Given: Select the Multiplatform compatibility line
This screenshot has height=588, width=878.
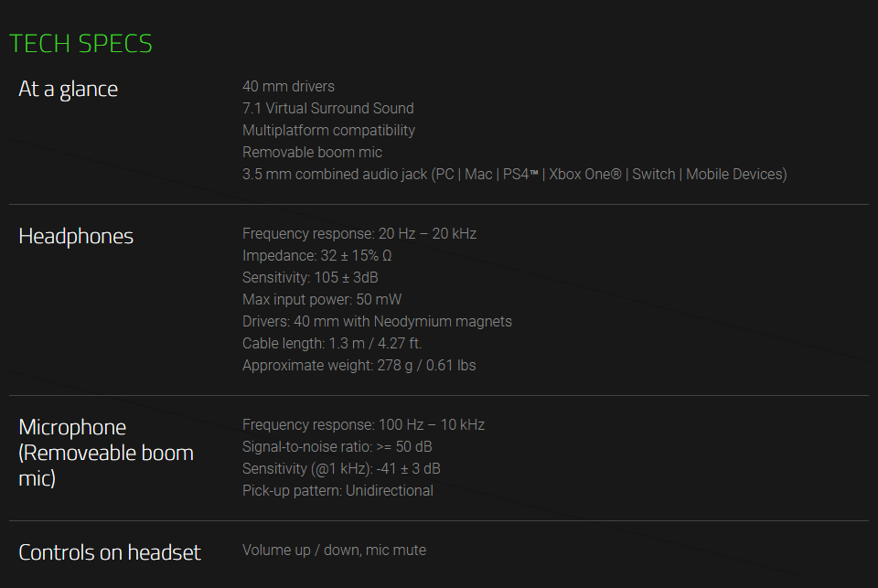Looking at the screenshot, I should coord(328,131).
